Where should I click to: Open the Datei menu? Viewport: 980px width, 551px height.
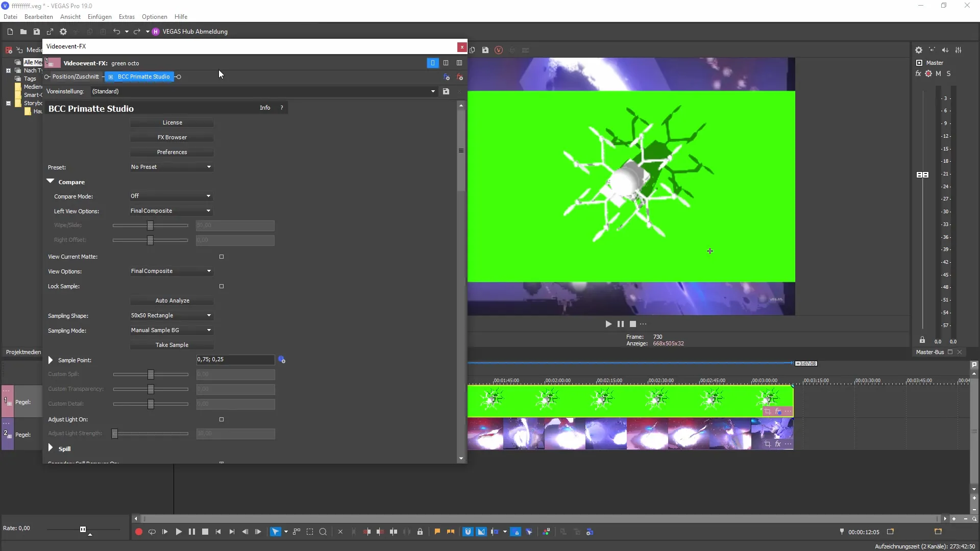10,17
